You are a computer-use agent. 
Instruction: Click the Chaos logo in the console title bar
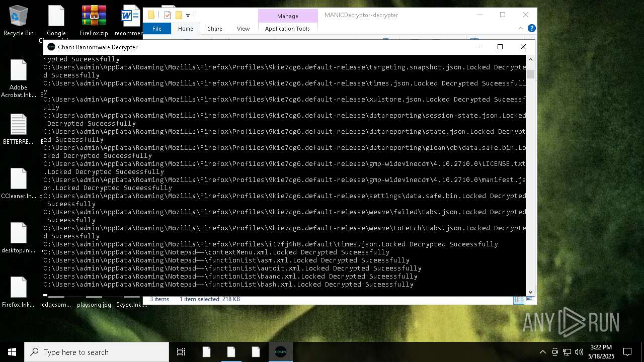click(x=51, y=47)
